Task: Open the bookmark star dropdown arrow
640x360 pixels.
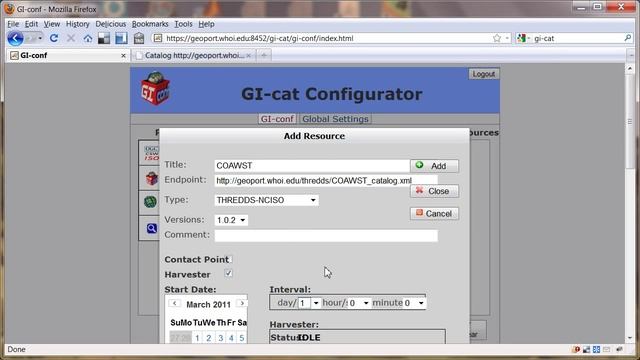Action: pos(507,38)
